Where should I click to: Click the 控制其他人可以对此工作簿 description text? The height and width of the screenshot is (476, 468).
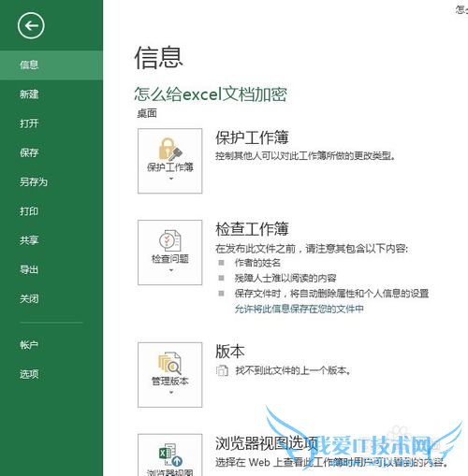(x=305, y=156)
